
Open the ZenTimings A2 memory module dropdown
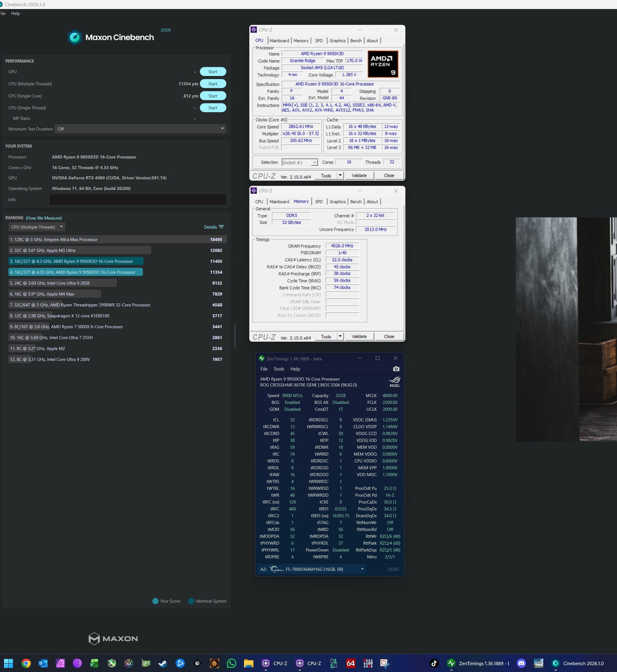coord(362,569)
